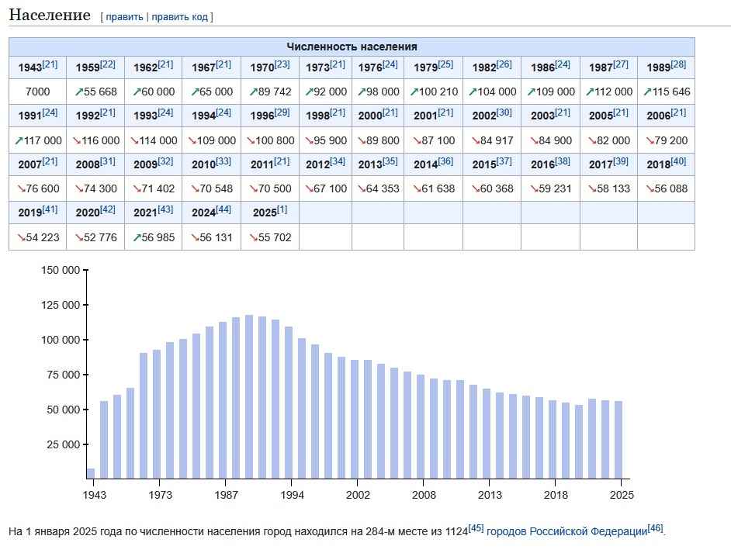
Task: Click the red down arrow beside 61 638
Action: point(417,188)
